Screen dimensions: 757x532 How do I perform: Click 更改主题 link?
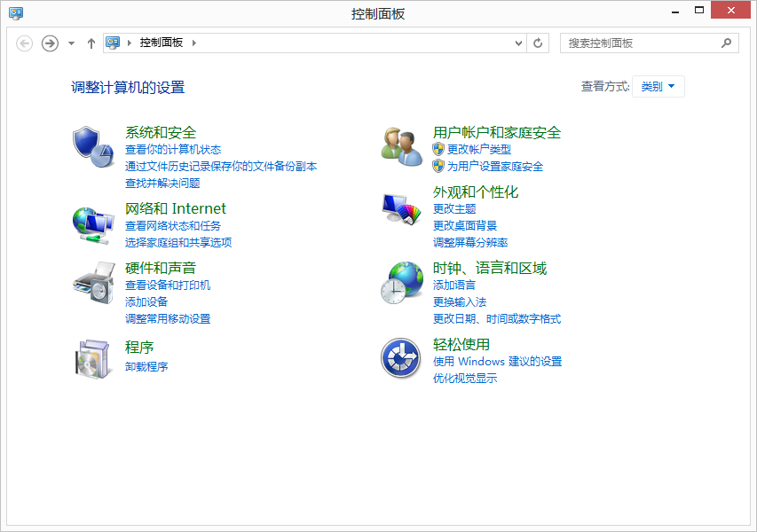(x=454, y=209)
